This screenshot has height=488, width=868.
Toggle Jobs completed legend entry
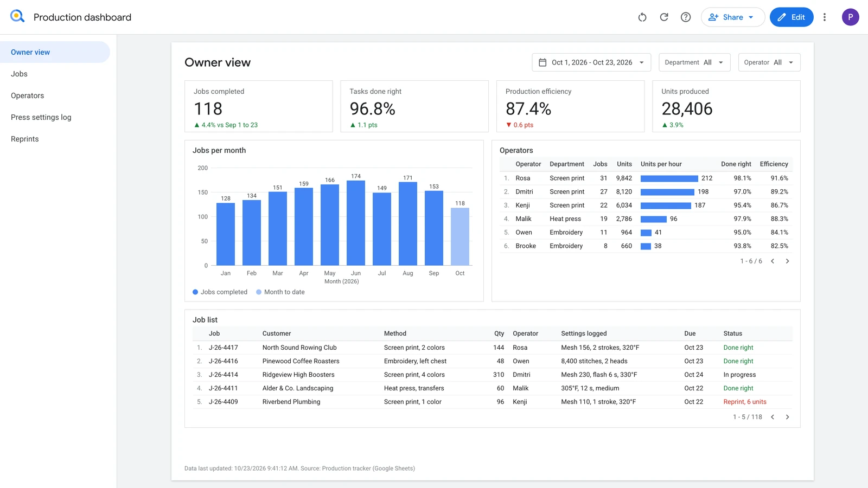coord(220,292)
